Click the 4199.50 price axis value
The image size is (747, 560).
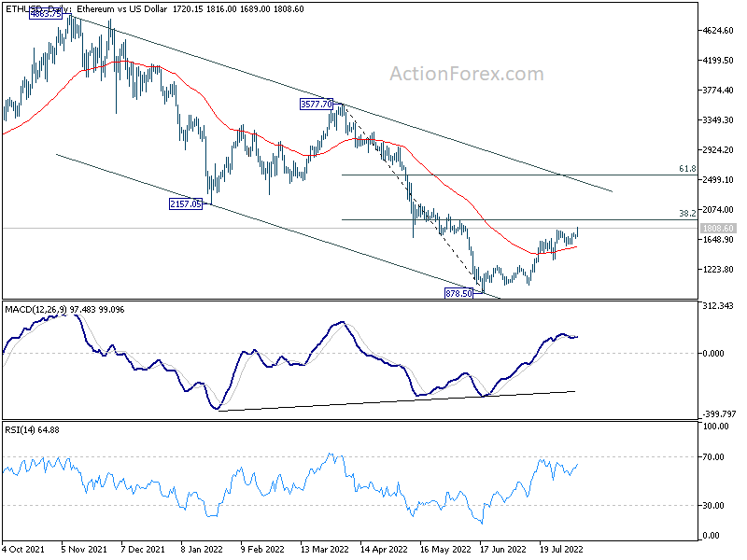tap(718, 61)
